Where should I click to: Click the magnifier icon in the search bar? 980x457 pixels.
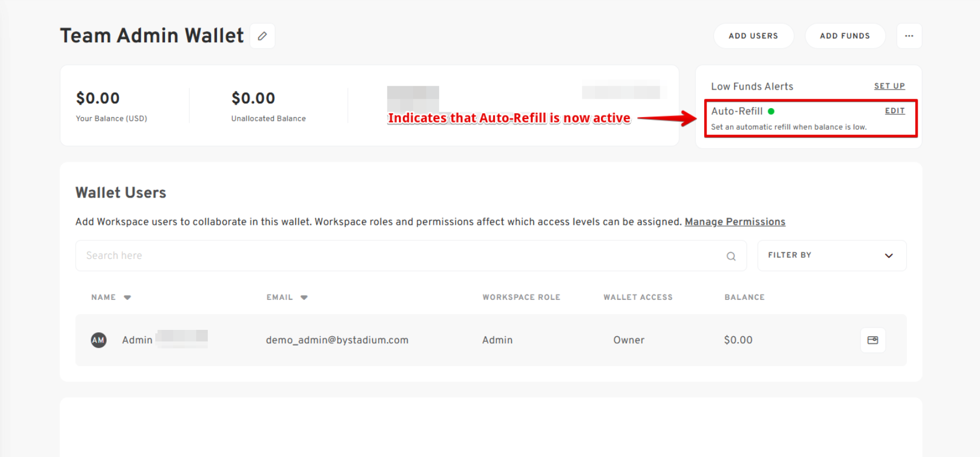731,256
